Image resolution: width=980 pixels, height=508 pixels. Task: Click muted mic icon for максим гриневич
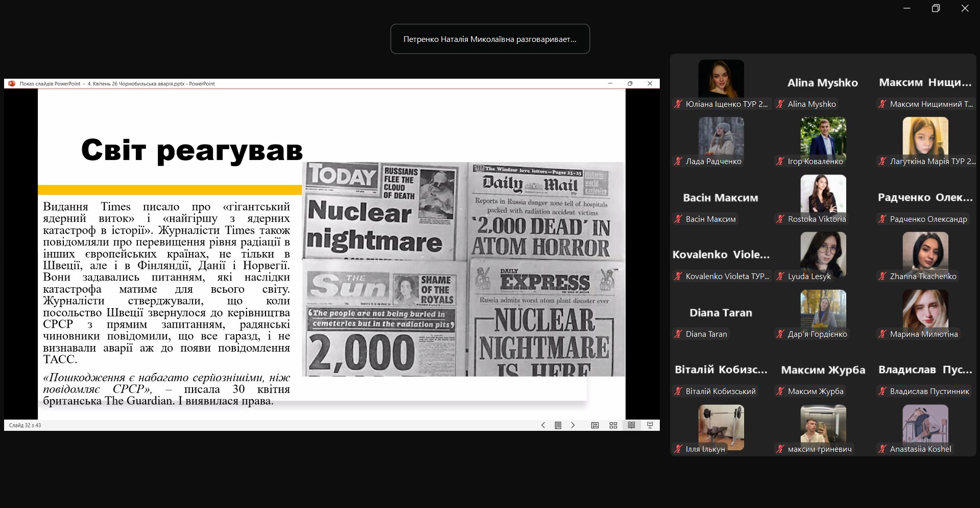point(780,449)
